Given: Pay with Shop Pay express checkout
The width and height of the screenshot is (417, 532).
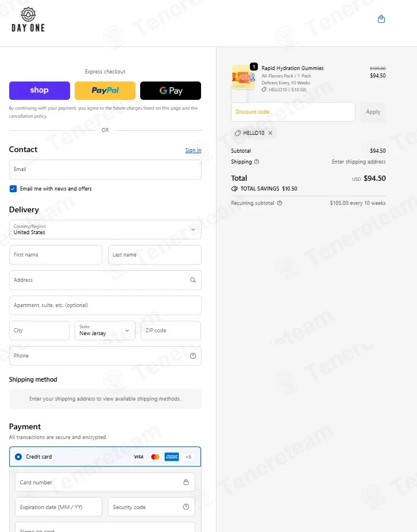Looking at the screenshot, I should (x=40, y=91).
